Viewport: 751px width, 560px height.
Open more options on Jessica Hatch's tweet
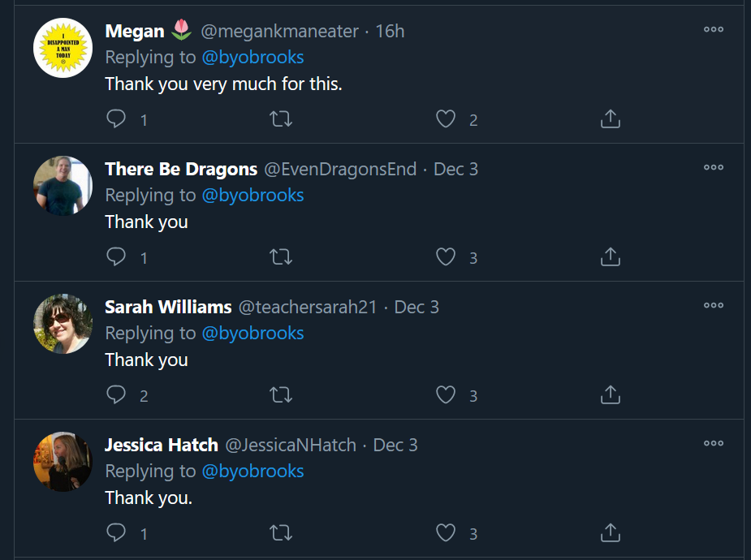click(x=713, y=443)
